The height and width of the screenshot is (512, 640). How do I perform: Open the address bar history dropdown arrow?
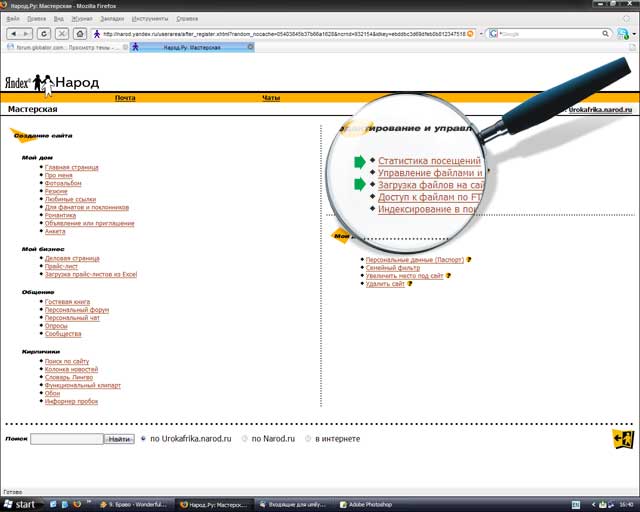point(481,34)
